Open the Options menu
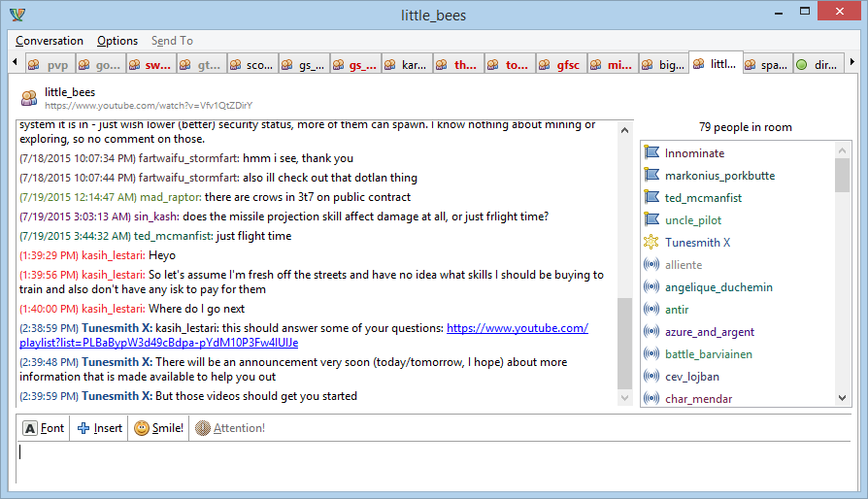The width and height of the screenshot is (868, 499). 117,41
